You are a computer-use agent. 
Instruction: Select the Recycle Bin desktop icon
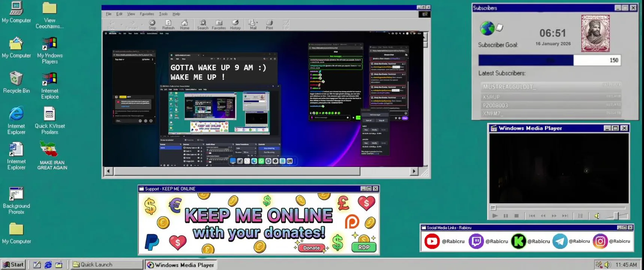[x=16, y=82]
